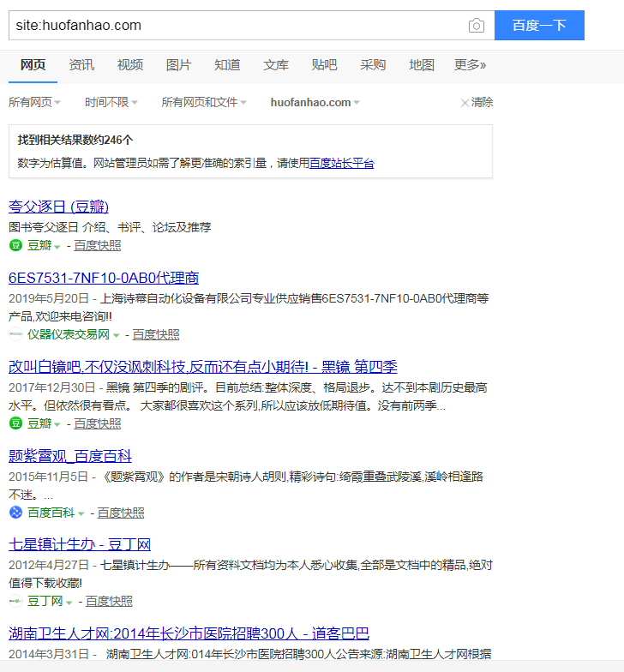
Task: Open 百度快照 for the 仪器仪表交易网 result
Action: (156, 334)
